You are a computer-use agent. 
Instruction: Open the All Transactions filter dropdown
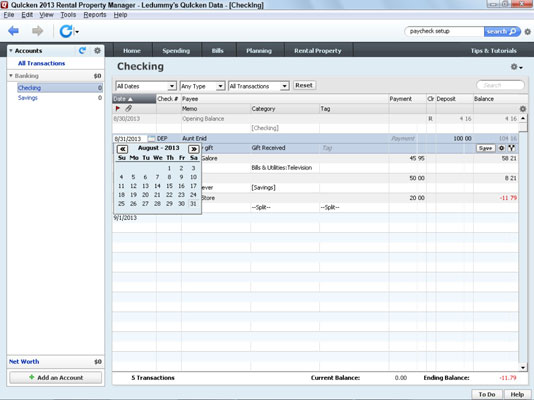(x=259, y=86)
